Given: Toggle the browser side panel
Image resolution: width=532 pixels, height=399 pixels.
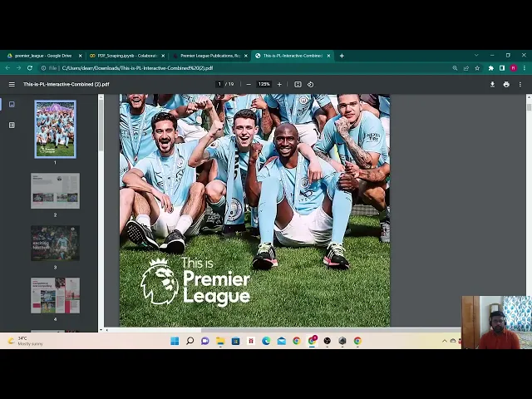Looking at the screenshot, I should coord(502,68).
